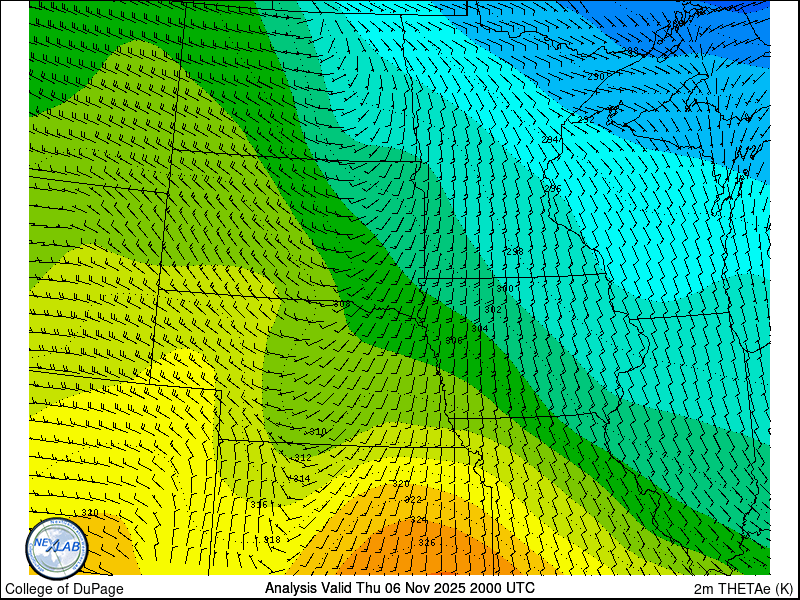Click the 326 contour label
800x600 pixels.
pyautogui.click(x=427, y=542)
